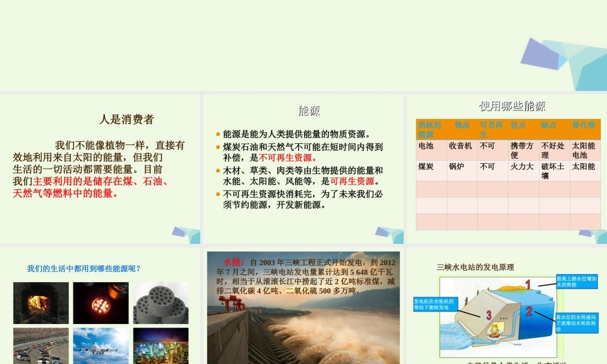Click the 替代物 table header
607x364 pixels.
click(x=585, y=130)
